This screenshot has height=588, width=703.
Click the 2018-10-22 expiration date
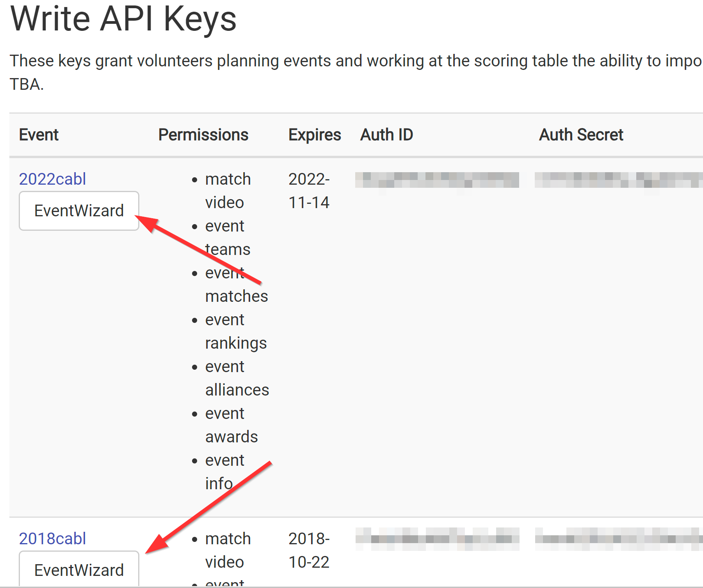pyautogui.click(x=309, y=551)
